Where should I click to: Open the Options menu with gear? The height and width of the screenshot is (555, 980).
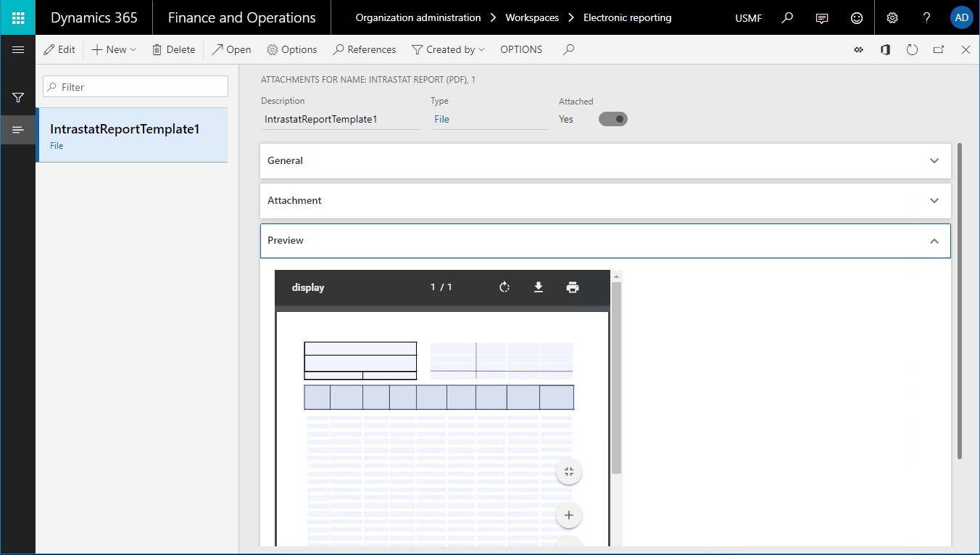pyautogui.click(x=291, y=49)
